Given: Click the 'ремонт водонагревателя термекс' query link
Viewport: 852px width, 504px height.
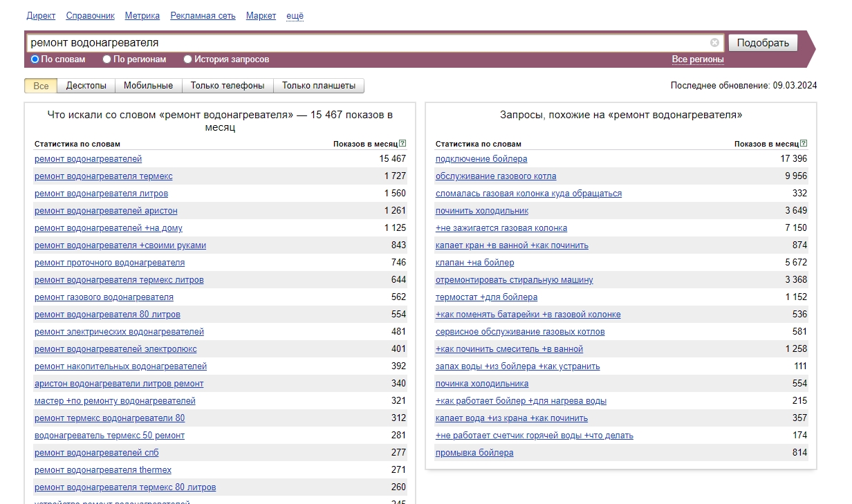Looking at the screenshot, I should coord(104,176).
